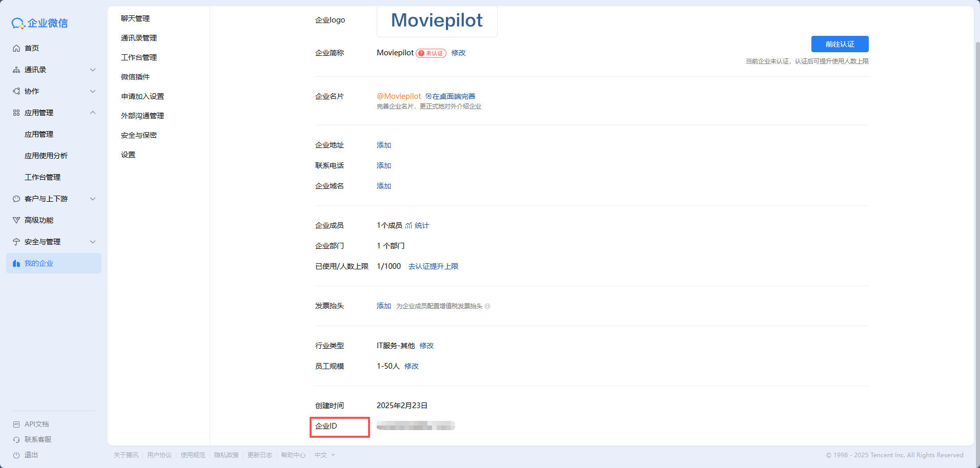Viewport: 980px width, 468px height.
Task: Expand the 协作 sidebar section
Action: tap(93, 91)
